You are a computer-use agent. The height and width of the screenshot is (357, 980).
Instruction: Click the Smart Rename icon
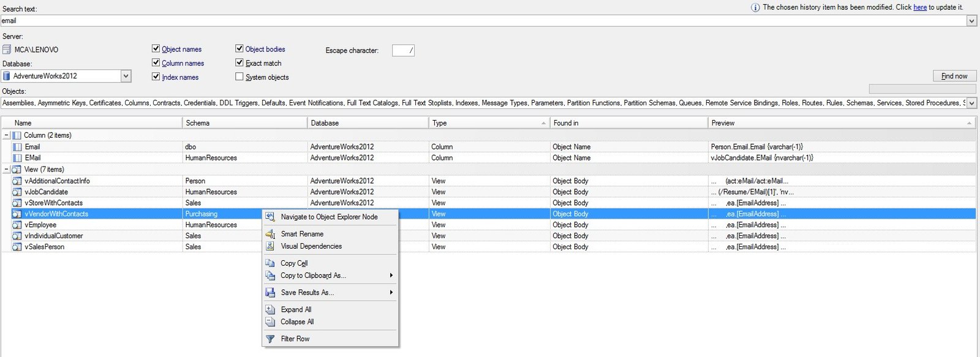click(270, 234)
